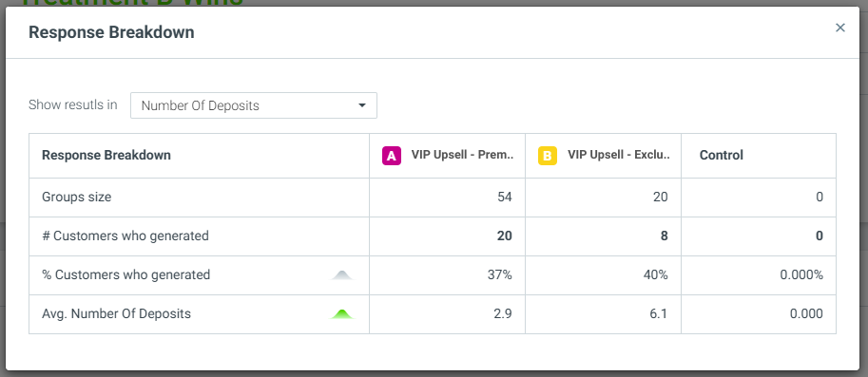Click the green distribution curve icon

coord(341,314)
